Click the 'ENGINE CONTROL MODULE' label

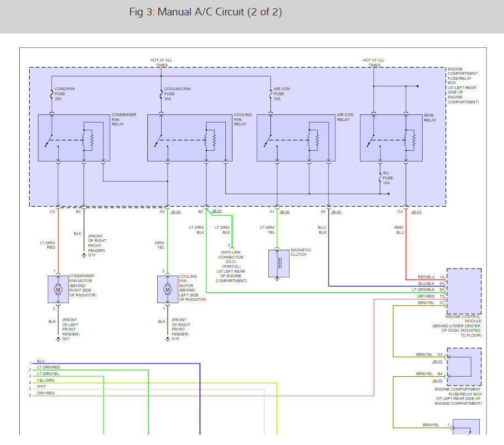click(463, 319)
